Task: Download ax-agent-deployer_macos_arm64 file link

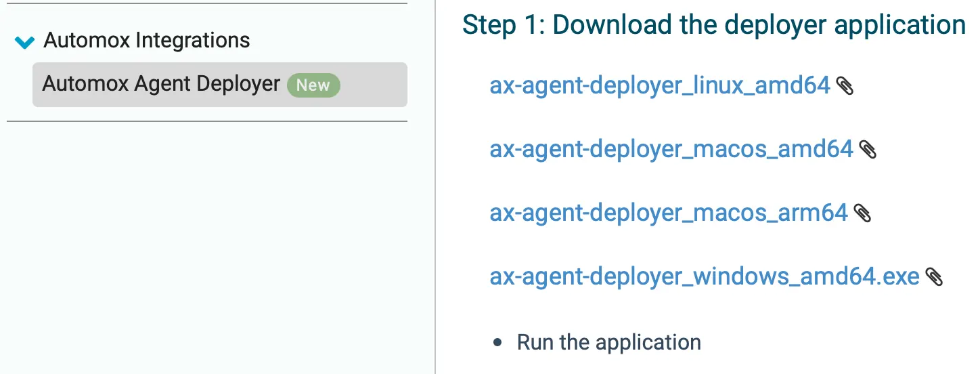Action: [668, 213]
